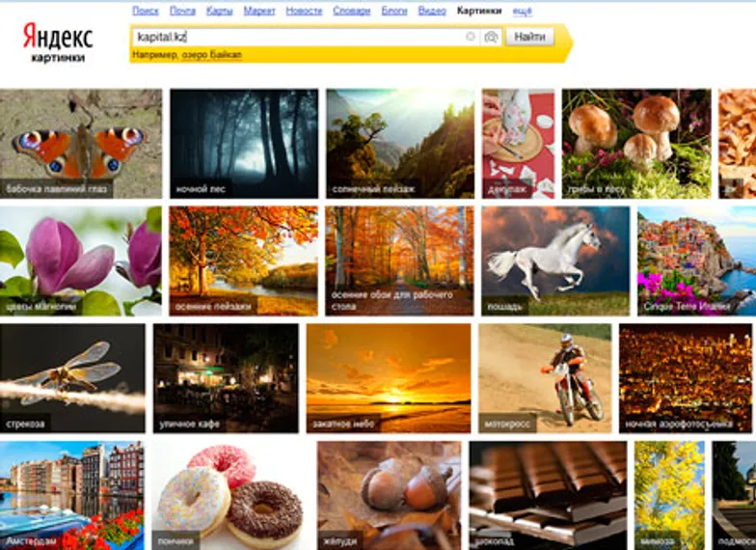
Task: Click in the kapital.kz search field
Action: click(297, 37)
